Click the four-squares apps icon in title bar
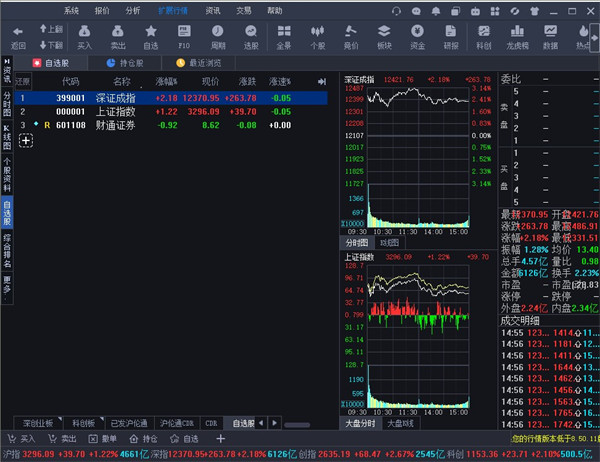 coord(495,11)
